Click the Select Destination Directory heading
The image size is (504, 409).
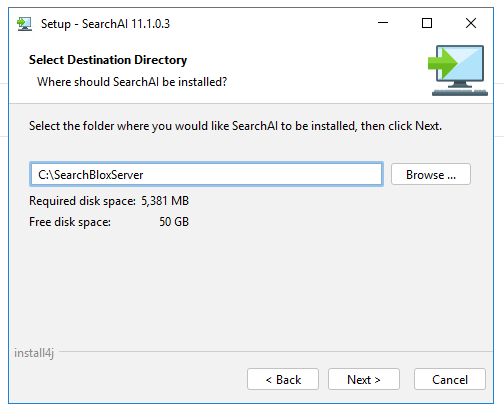(108, 60)
